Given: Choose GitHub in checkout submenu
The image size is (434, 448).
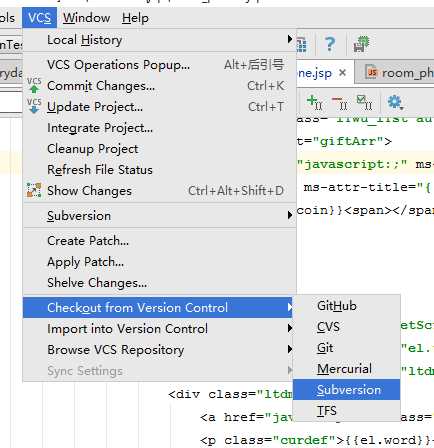Looking at the screenshot, I should [x=347, y=306].
